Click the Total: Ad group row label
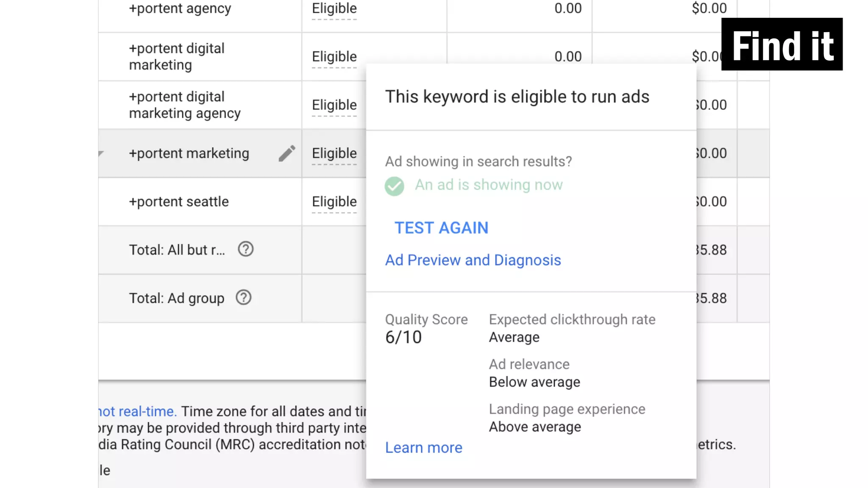 point(176,298)
